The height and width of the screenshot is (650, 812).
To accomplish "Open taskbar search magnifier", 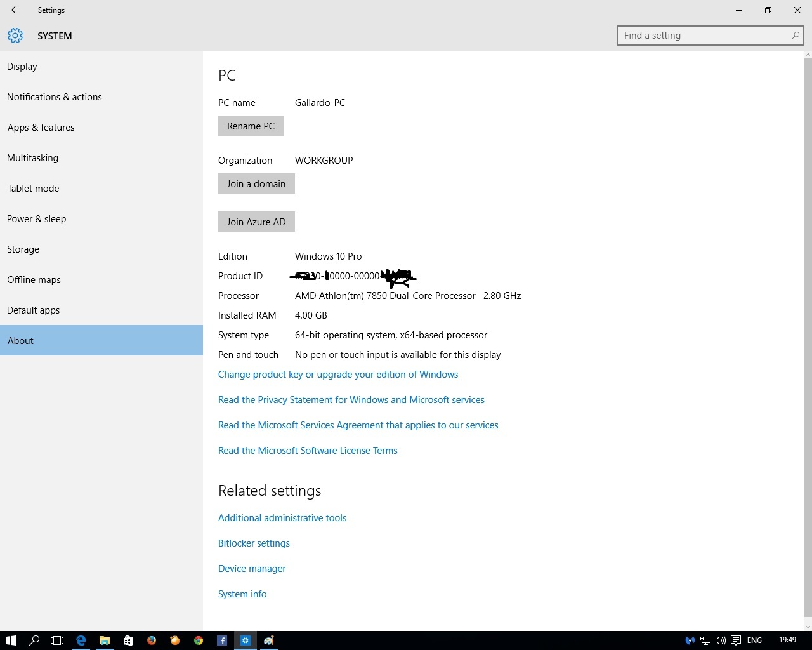I will [34, 640].
